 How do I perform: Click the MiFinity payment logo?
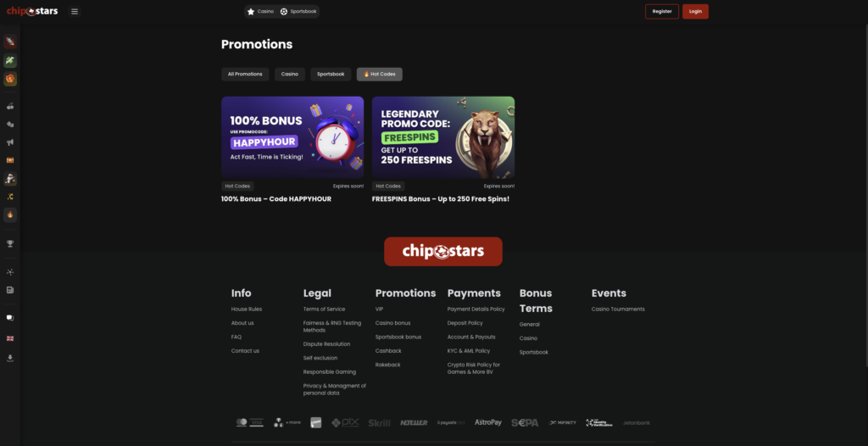pyautogui.click(x=563, y=423)
